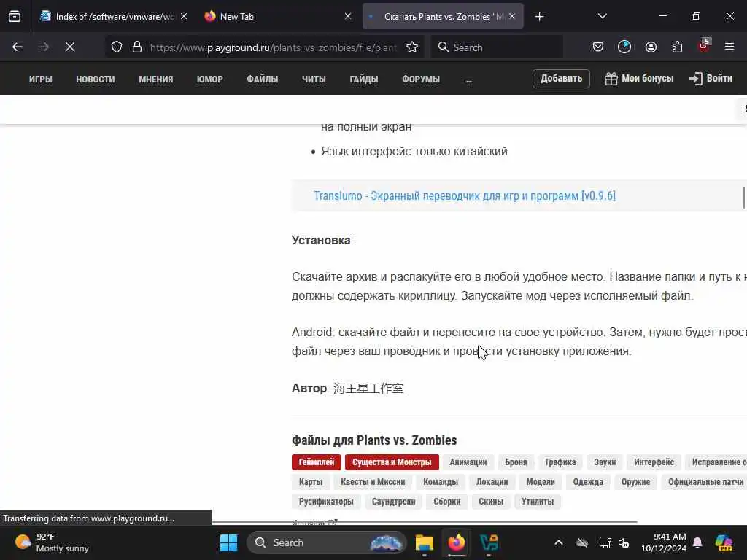Image resolution: width=747 pixels, height=560 pixels.
Task: Open ЮМОР menu section
Action: click(x=209, y=79)
